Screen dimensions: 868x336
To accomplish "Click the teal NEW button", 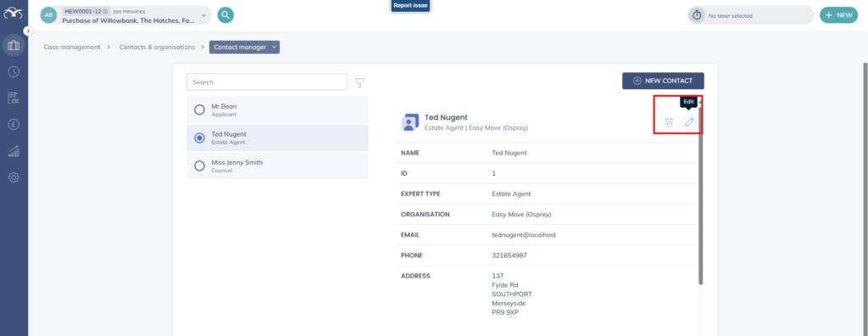I will [x=838, y=15].
